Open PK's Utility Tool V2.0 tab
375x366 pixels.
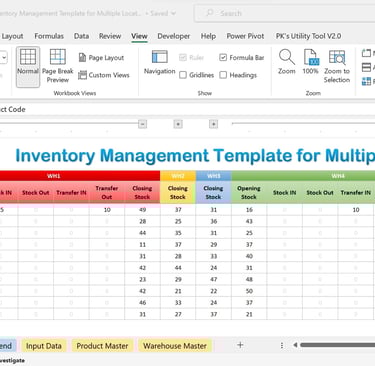[x=308, y=36]
